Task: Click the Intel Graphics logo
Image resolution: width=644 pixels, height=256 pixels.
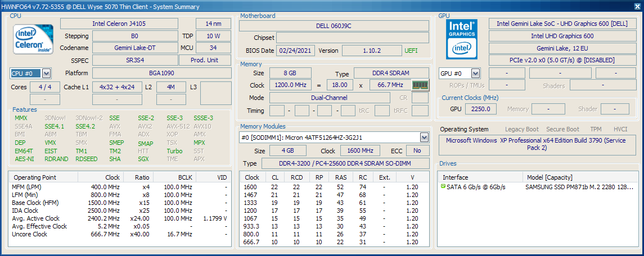Action: 462,39
